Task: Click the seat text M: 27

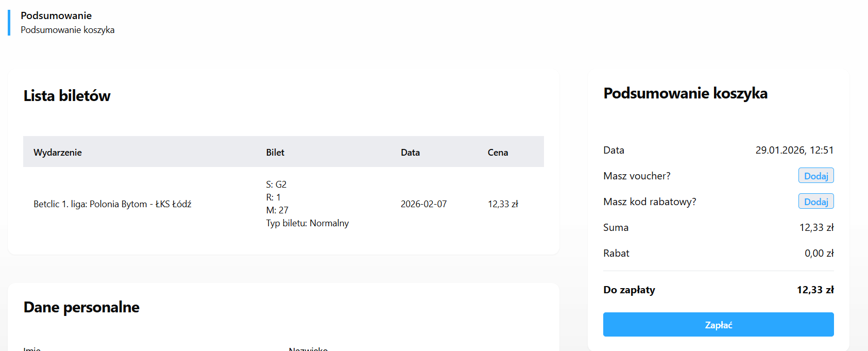Action: pyautogui.click(x=277, y=210)
